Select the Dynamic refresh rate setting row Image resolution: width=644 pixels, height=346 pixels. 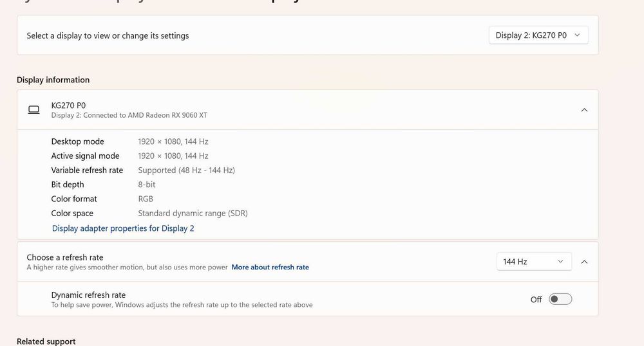308,299
